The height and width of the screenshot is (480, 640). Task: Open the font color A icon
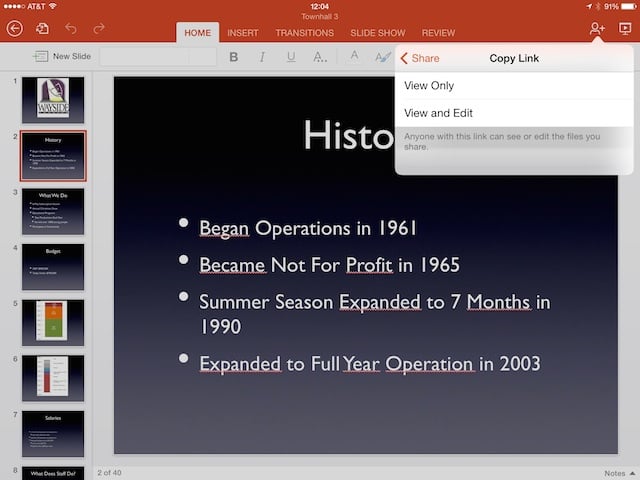coord(354,56)
